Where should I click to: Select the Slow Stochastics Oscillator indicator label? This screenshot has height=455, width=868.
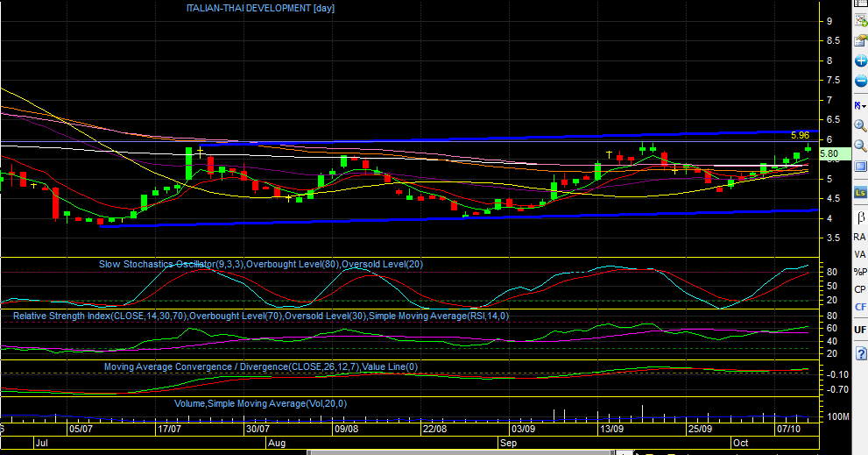(x=261, y=264)
